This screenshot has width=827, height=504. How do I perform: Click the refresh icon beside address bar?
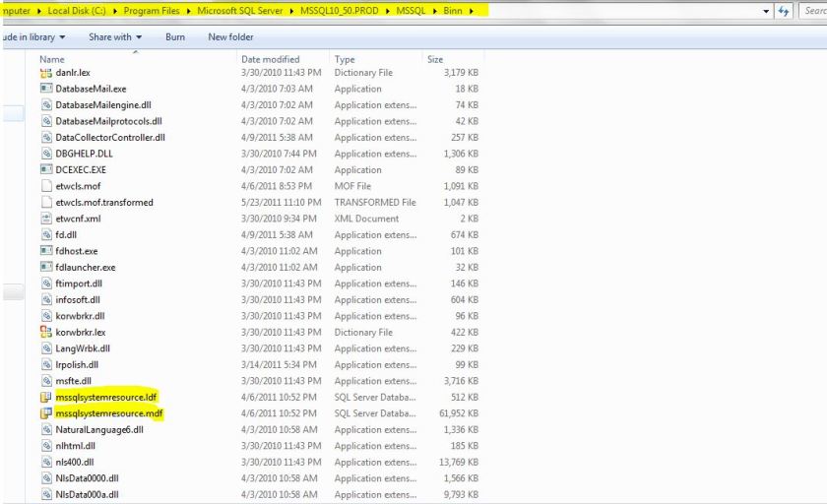click(785, 11)
